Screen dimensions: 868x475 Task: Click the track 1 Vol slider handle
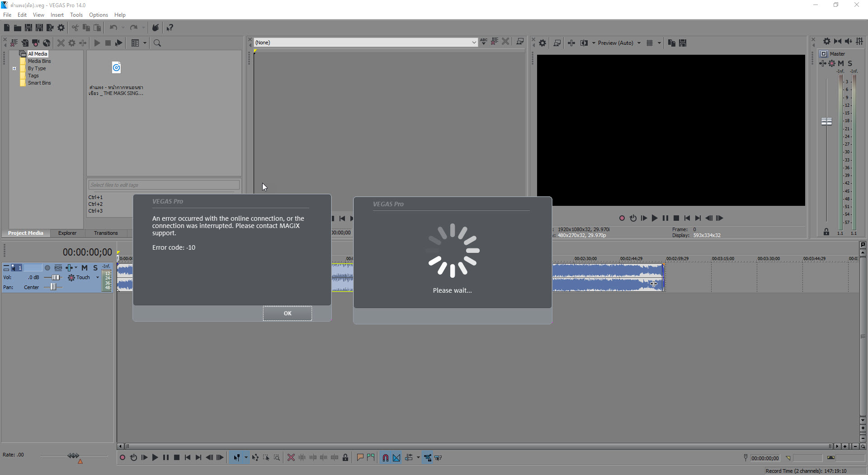(x=56, y=277)
